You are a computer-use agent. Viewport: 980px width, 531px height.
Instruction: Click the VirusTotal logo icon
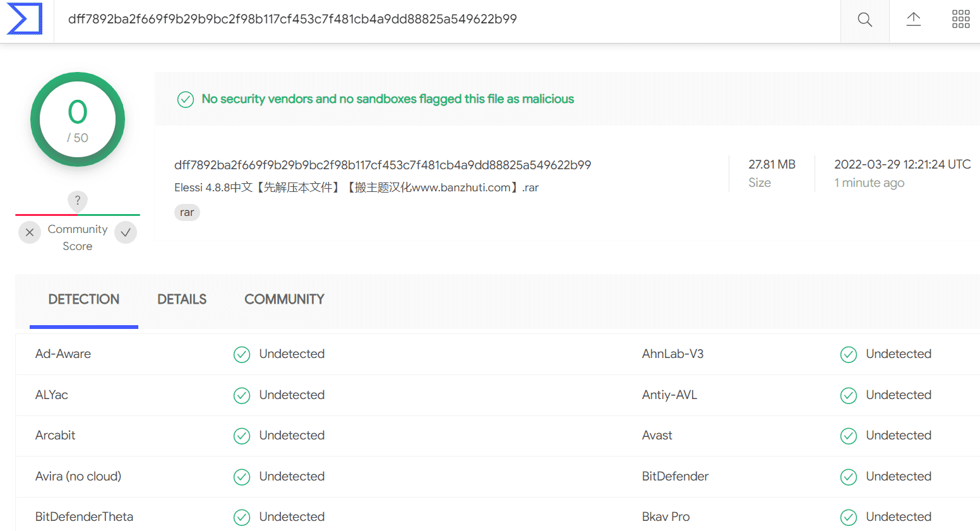(25, 19)
